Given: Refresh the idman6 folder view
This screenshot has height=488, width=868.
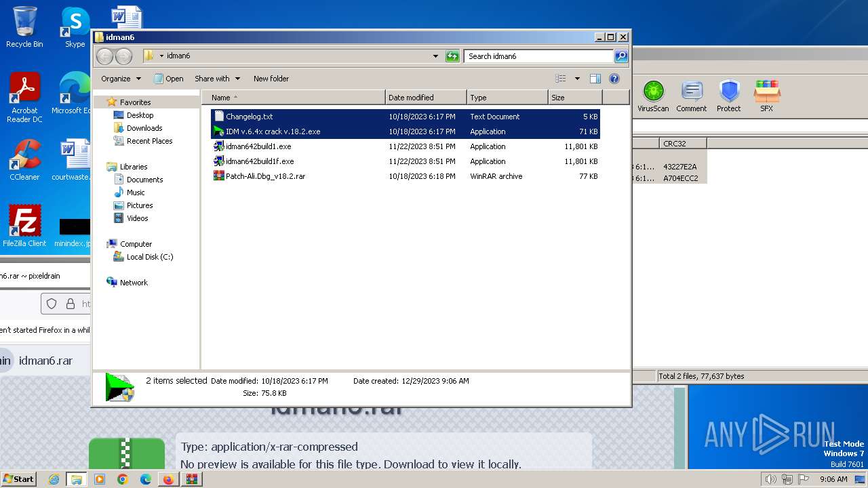Looking at the screenshot, I should 452,56.
